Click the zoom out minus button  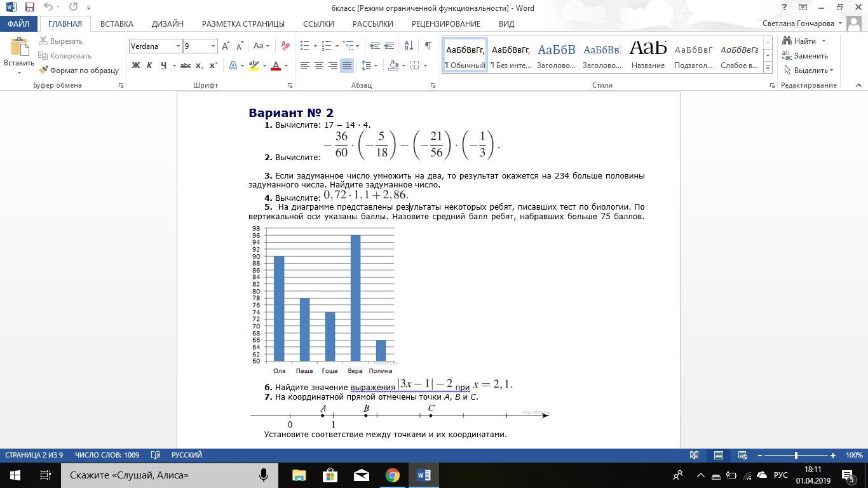point(759,456)
